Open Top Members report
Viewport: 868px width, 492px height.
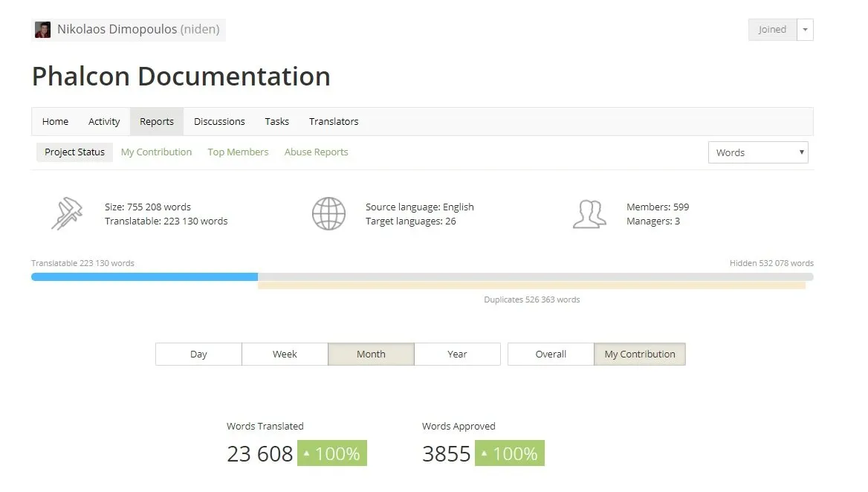click(x=238, y=152)
